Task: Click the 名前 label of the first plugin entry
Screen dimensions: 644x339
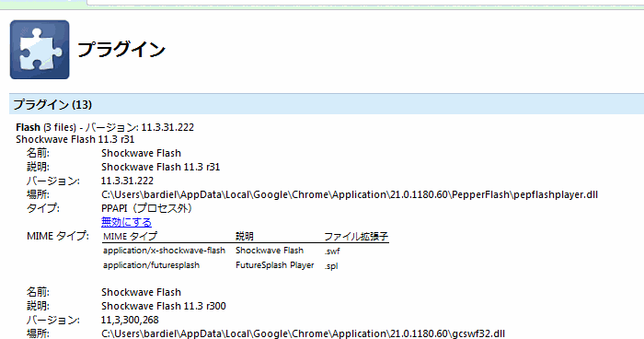Action: pos(38,153)
